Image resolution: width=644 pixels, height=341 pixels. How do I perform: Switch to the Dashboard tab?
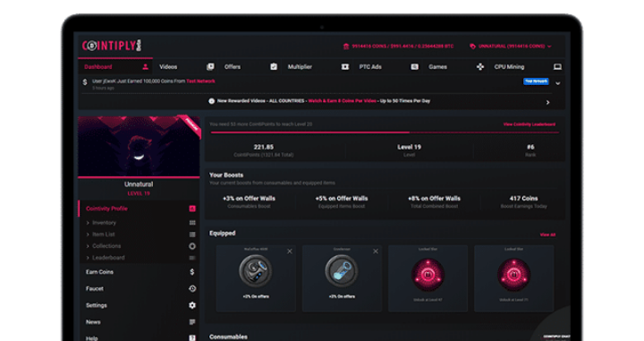(x=115, y=66)
